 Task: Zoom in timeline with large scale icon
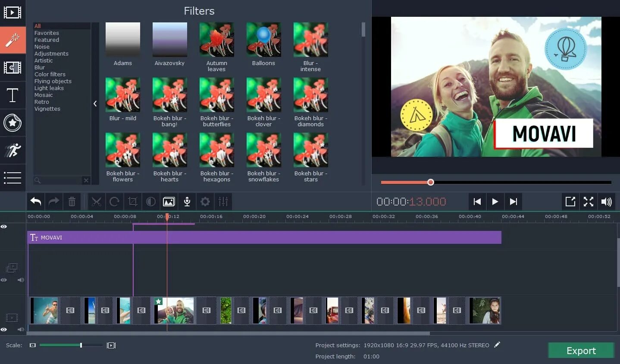click(x=111, y=345)
